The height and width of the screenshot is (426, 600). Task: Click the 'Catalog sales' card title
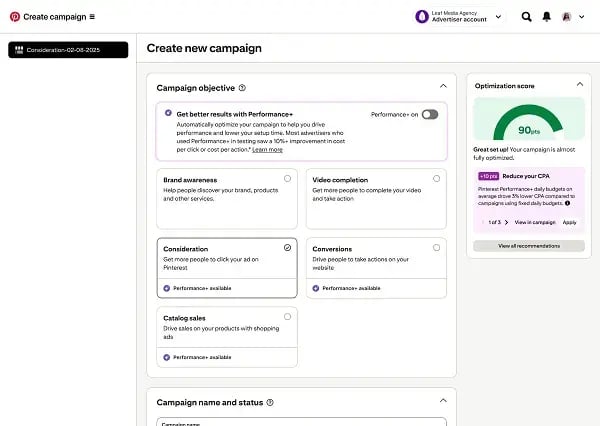pyautogui.click(x=184, y=318)
